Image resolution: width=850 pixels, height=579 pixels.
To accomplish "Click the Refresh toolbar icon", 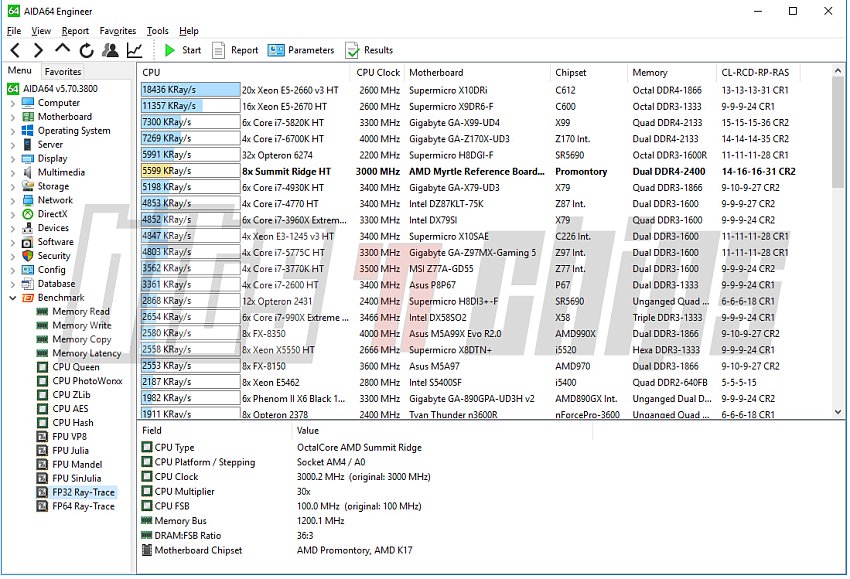I will coord(87,50).
